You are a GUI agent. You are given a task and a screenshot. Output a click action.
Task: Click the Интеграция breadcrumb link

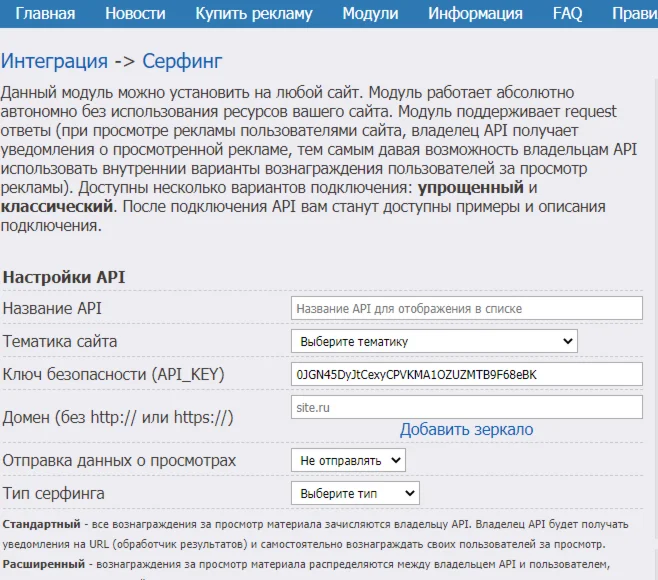[x=54, y=61]
